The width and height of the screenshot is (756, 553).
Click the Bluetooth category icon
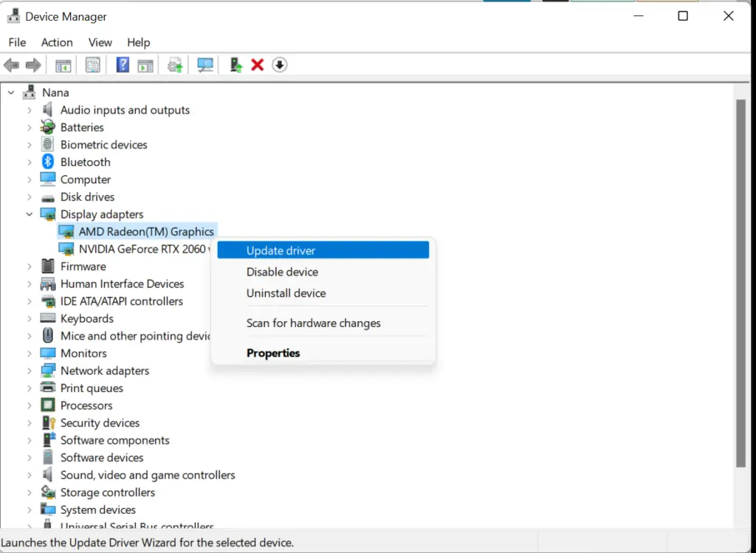point(48,162)
